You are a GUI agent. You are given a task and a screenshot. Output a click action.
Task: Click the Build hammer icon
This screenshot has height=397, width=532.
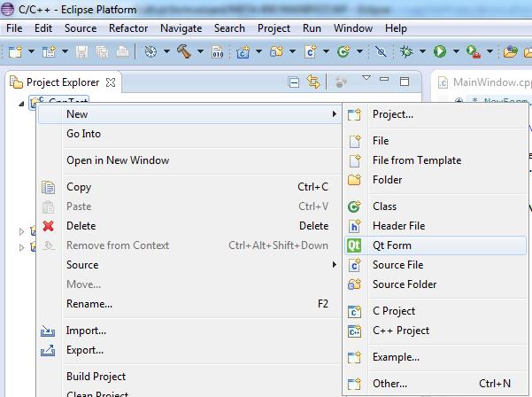pyautogui.click(x=183, y=51)
